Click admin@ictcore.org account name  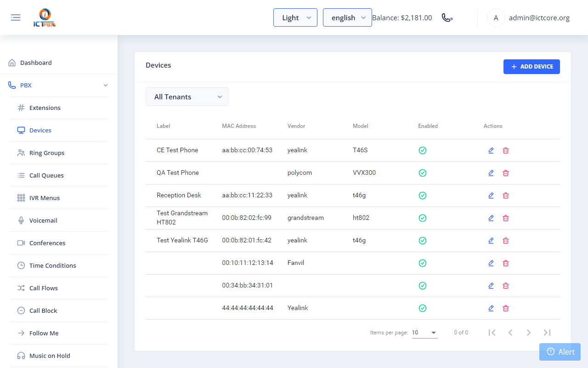pos(539,18)
